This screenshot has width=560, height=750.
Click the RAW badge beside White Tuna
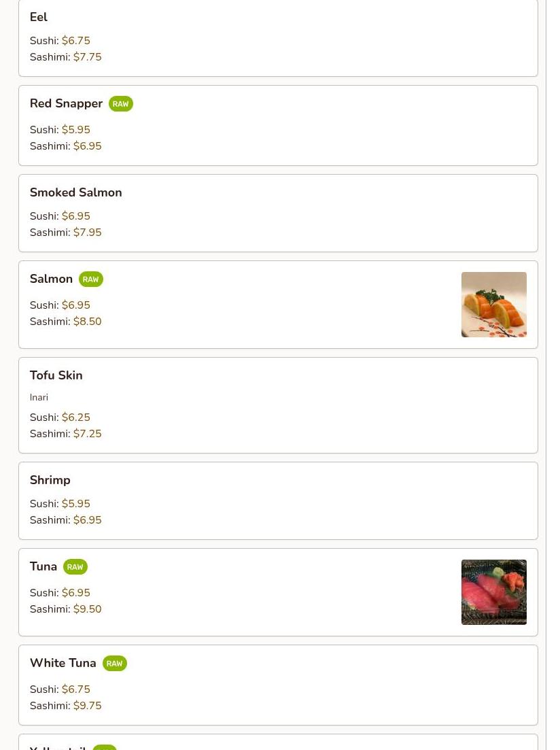click(114, 664)
